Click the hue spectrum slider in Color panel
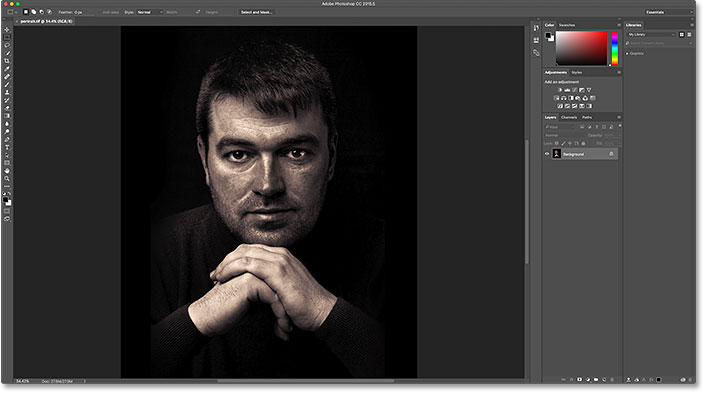The image size is (704, 393). [615, 49]
